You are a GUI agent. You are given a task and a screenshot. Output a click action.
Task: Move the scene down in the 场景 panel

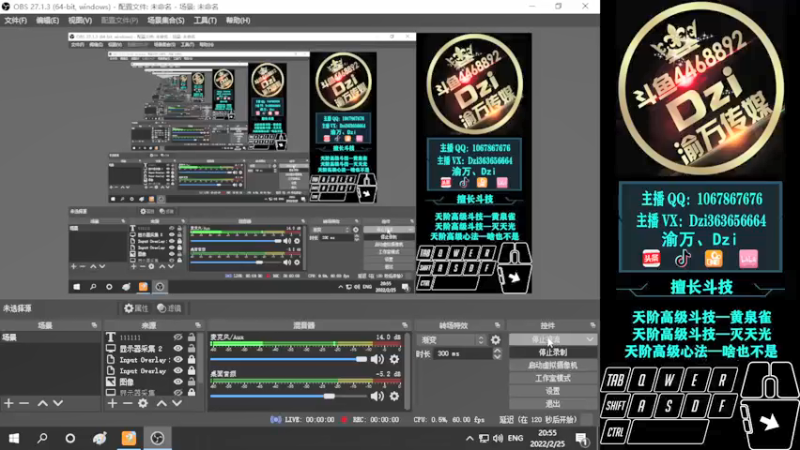[58, 403]
